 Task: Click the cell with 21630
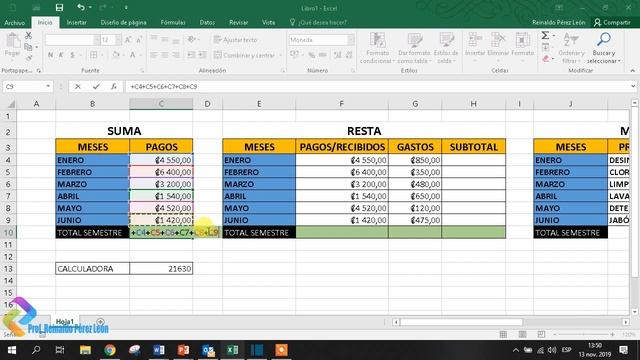point(161,269)
